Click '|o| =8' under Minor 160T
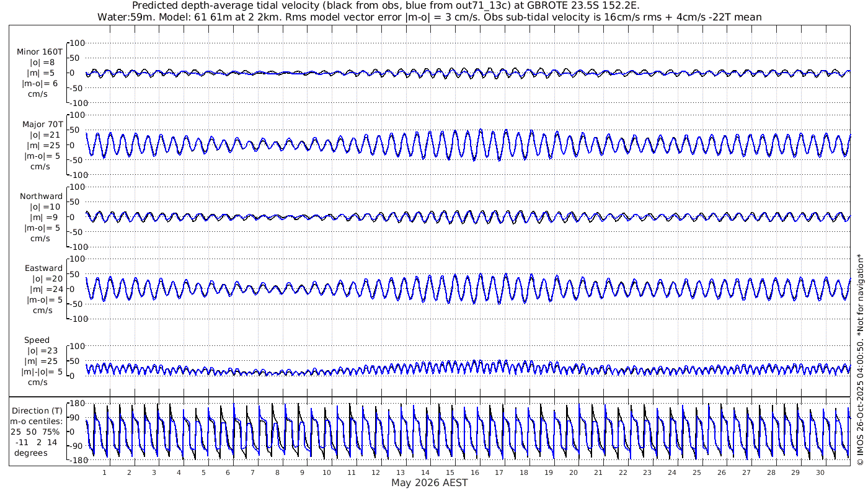The width and height of the screenshot is (868, 496). pyautogui.click(x=42, y=63)
